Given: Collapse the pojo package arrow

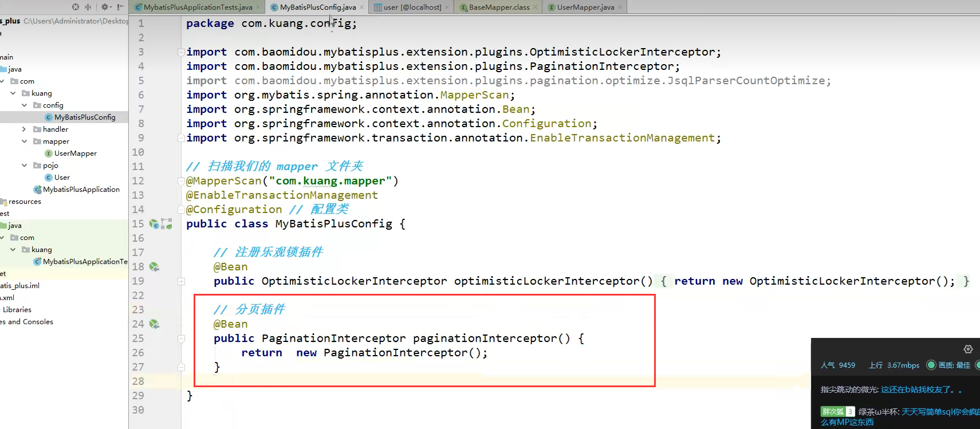Looking at the screenshot, I should tap(24, 166).
